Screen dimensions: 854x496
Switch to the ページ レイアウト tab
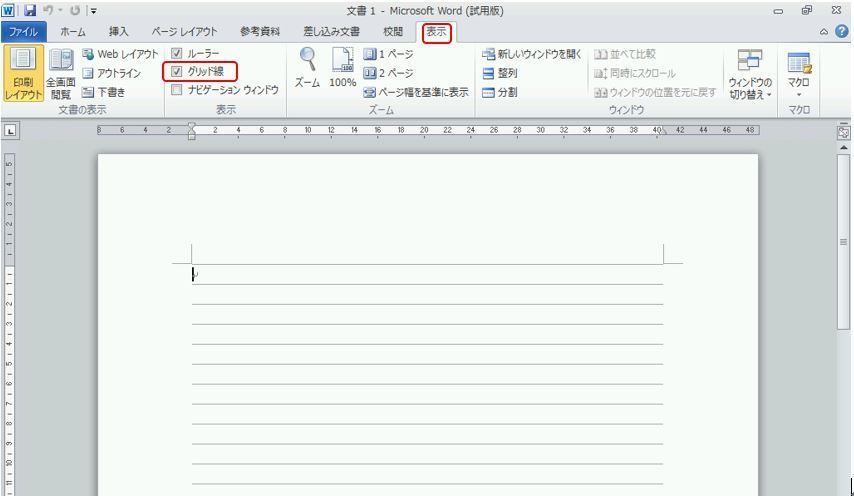pyautogui.click(x=184, y=32)
